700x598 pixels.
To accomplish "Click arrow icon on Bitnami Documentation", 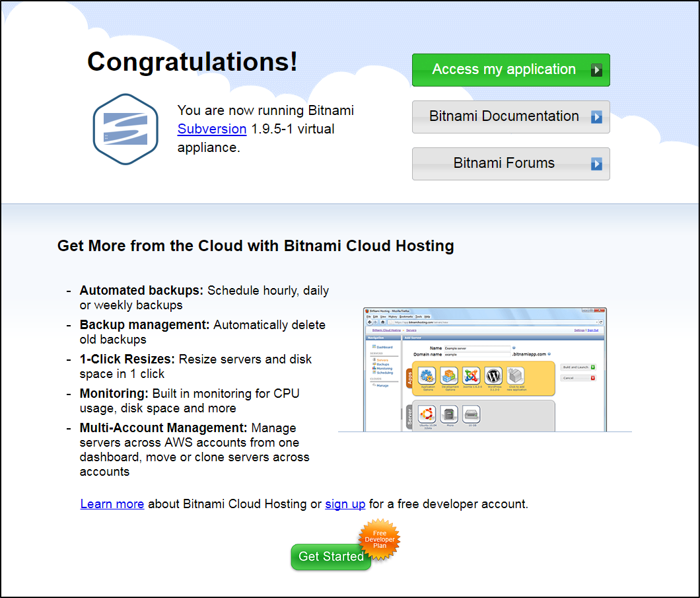I will pyautogui.click(x=596, y=117).
